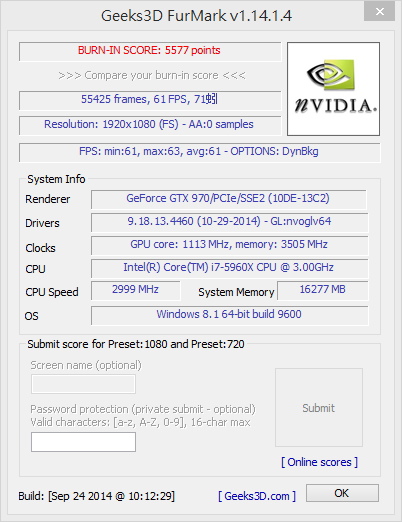Click the GeForce GTX 970 renderer field
The image size is (402, 522).
229,199
